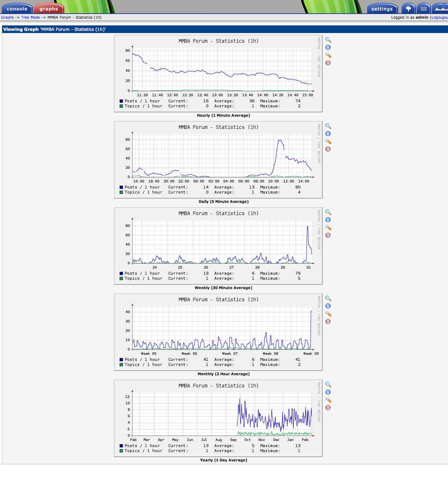Open wrench properties for Weekly graph
This screenshot has height=479, width=448.
pos(328,227)
